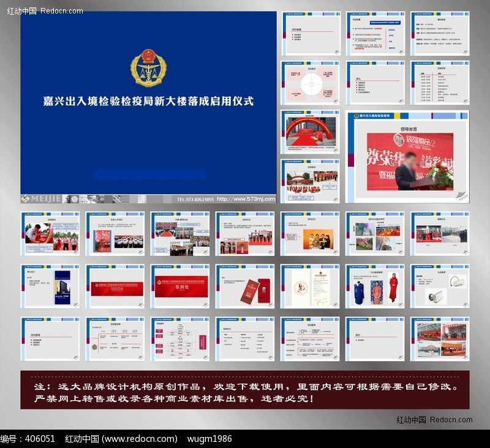Click the TEL:573-82621055 phone number
This screenshot has height=448, width=490.
195,199
